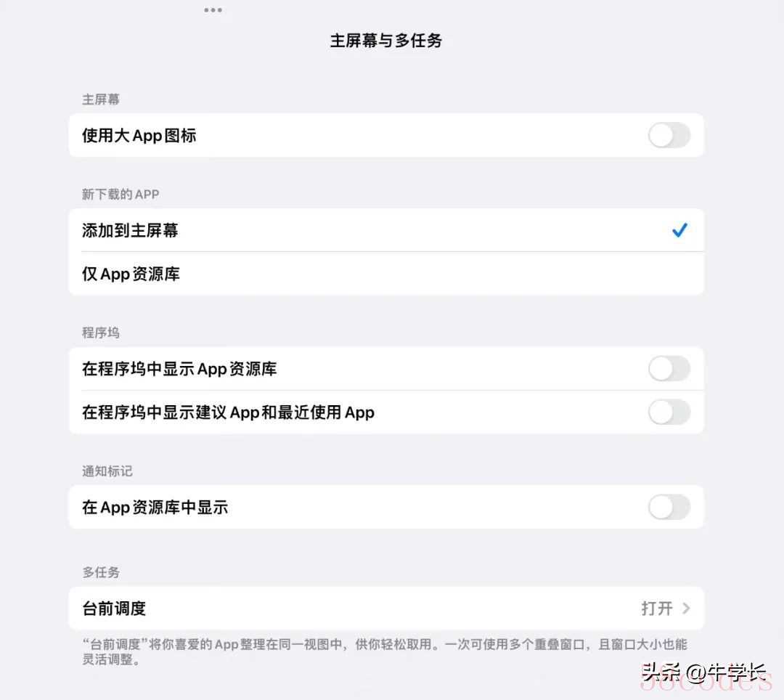The height and width of the screenshot is (700, 784).
Task: Click the 新下载的 APP section header
Action: click(121, 194)
